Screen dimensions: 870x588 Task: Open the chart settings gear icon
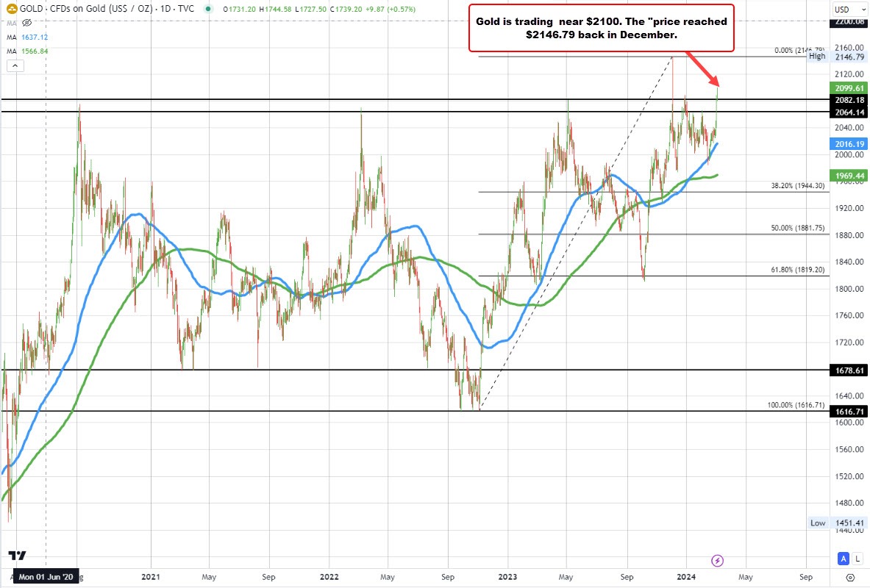coord(850,578)
